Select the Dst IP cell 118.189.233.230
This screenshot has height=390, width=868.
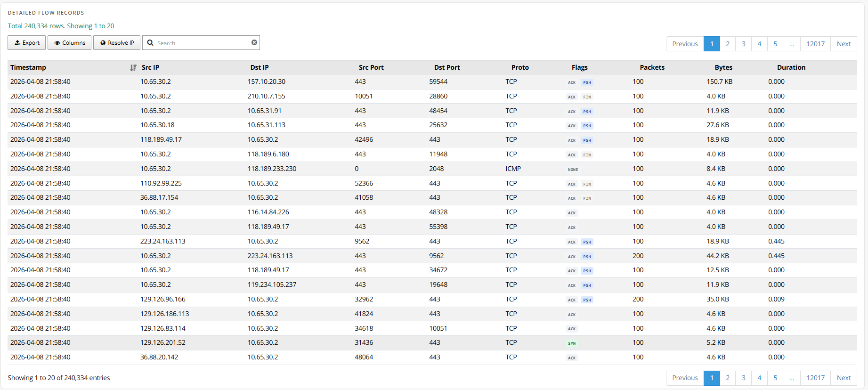pos(272,169)
